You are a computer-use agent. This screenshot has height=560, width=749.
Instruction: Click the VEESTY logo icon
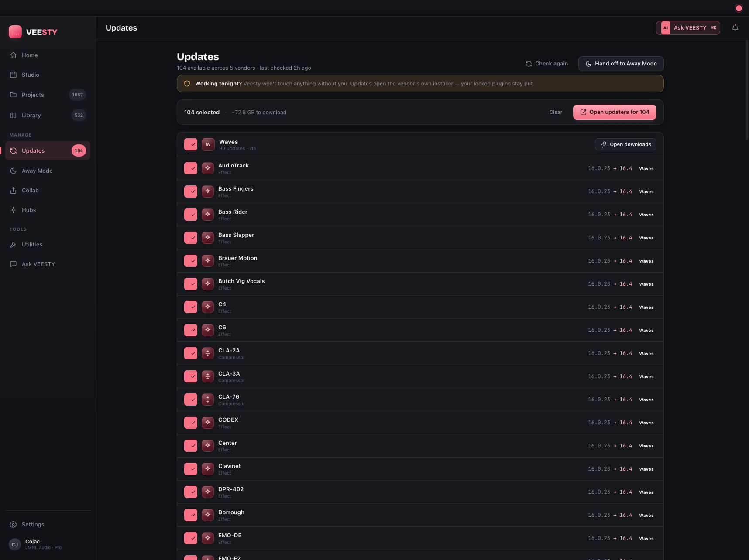coord(15,32)
